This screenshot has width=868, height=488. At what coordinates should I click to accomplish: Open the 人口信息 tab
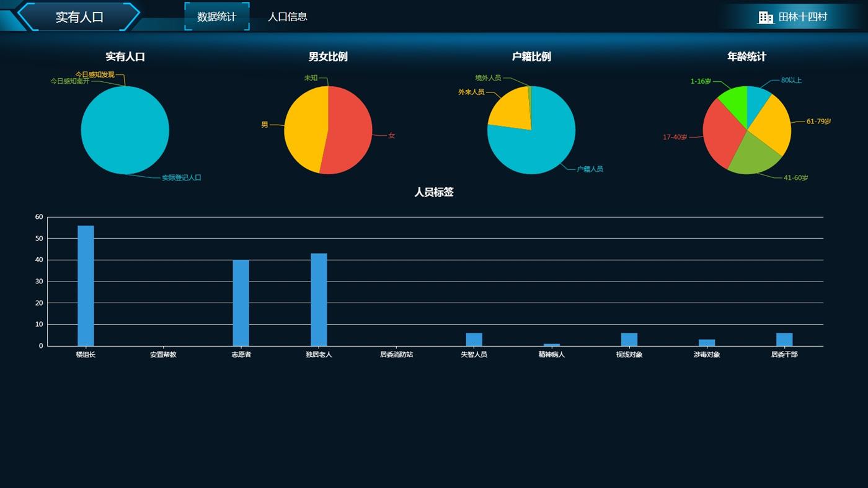pos(287,17)
